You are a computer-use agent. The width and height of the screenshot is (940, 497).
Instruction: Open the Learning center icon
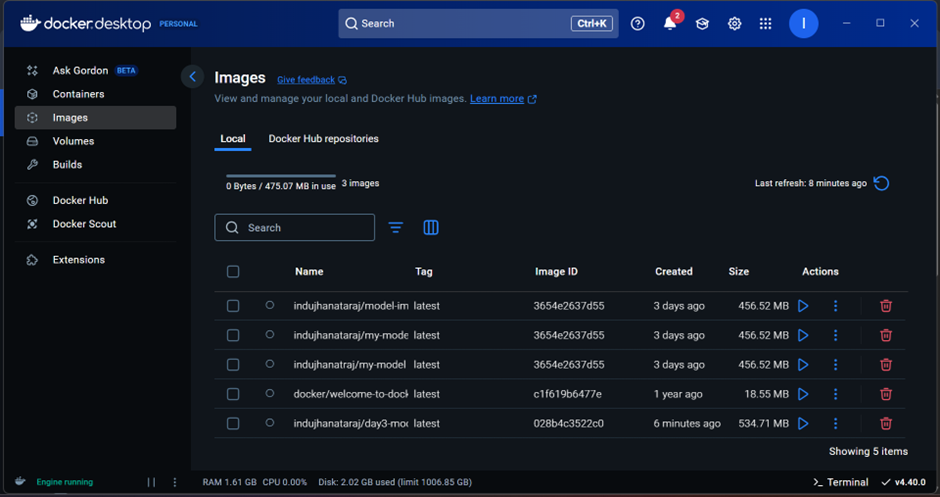point(702,23)
